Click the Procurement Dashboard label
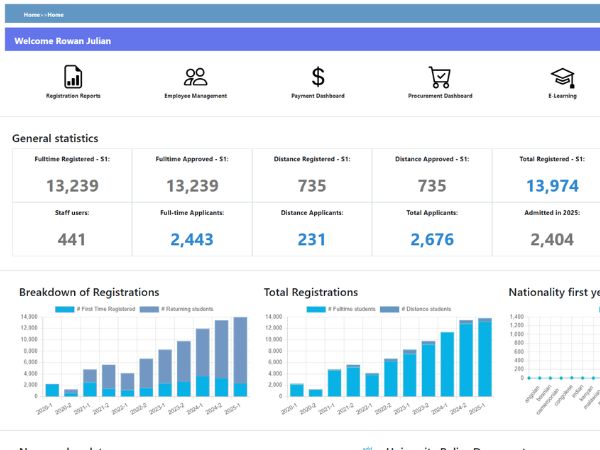The height and width of the screenshot is (450, 600). coord(440,96)
